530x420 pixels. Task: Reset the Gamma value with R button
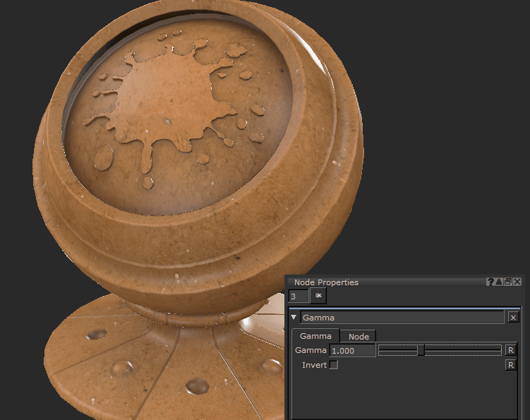(x=511, y=350)
